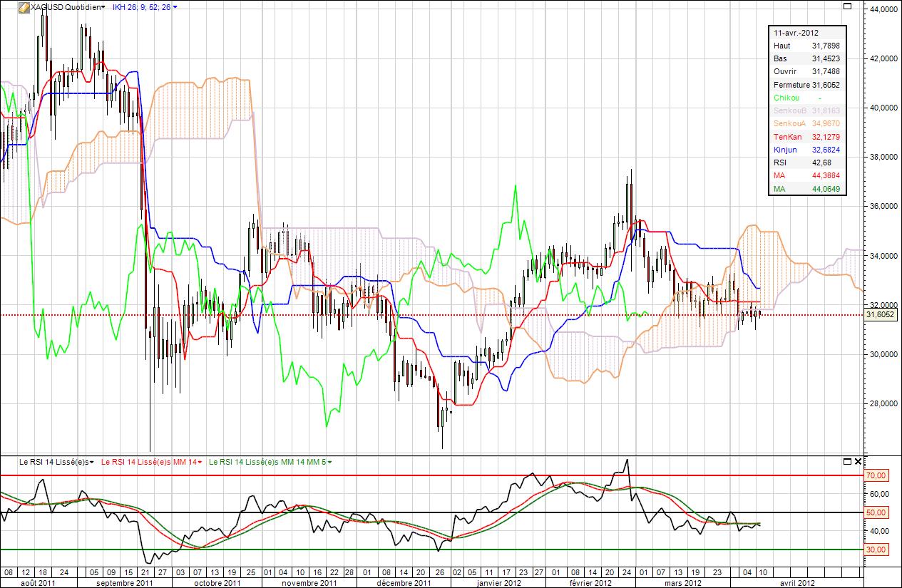Click the gold bar XAGUSD symbol icon
This screenshot has width=902, height=588.
point(24,7)
